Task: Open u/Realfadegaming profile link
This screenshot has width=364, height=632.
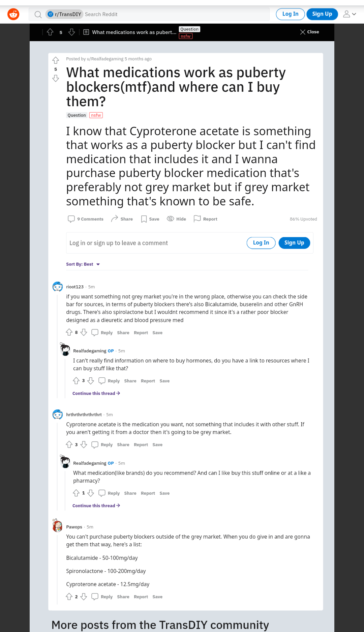Action: tap(105, 59)
